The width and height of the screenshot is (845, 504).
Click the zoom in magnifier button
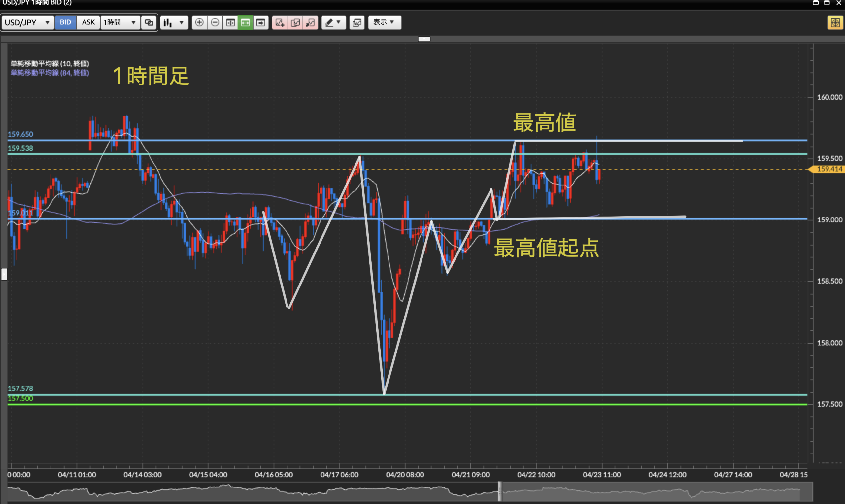point(199,22)
